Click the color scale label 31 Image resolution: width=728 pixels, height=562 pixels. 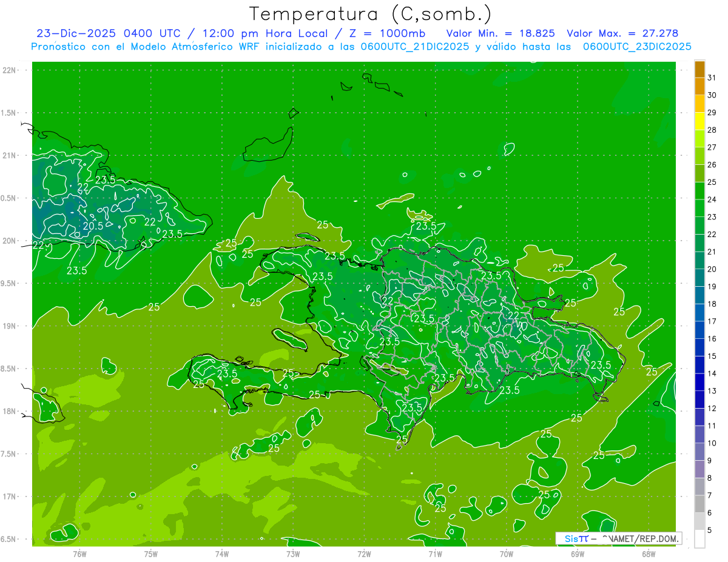tap(712, 78)
